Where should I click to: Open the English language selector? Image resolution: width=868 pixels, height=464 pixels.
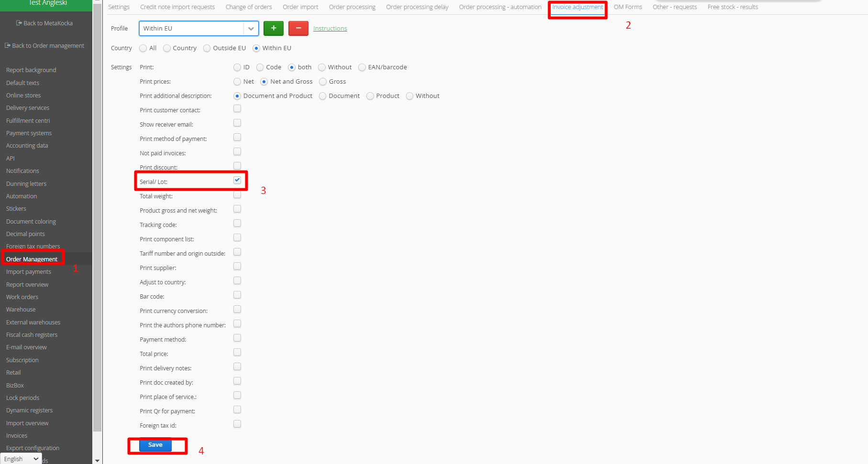point(21,459)
